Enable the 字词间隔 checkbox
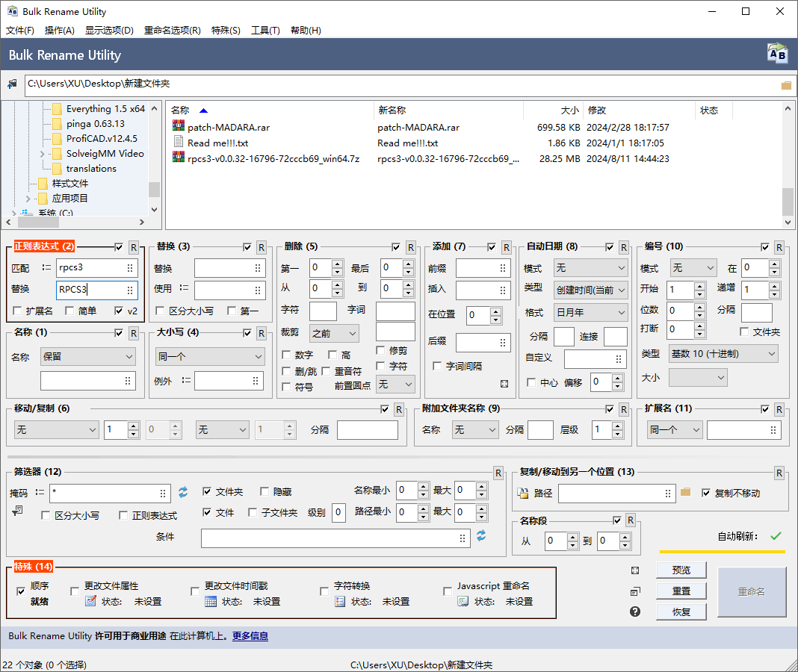The height and width of the screenshot is (672, 798). pyautogui.click(x=436, y=366)
